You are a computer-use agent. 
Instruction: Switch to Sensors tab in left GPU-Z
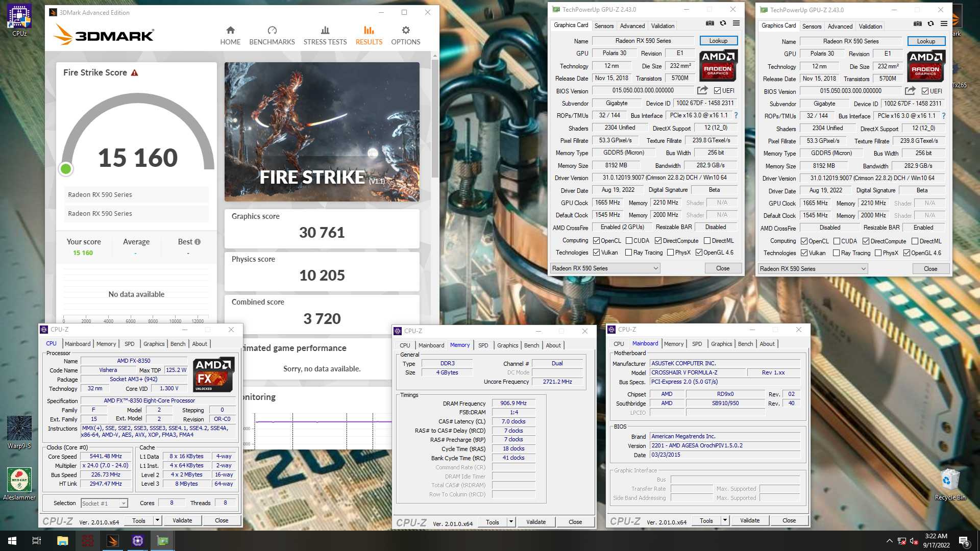pyautogui.click(x=604, y=26)
